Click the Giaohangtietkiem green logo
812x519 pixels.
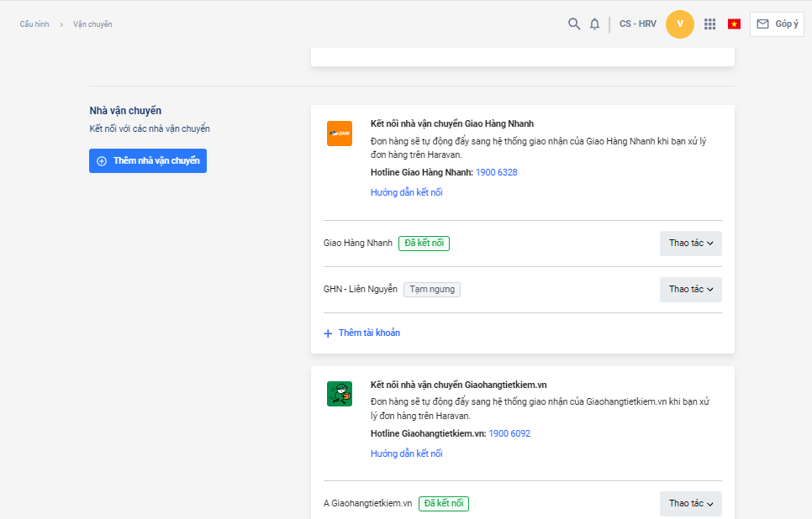pyautogui.click(x=340, y=394)
